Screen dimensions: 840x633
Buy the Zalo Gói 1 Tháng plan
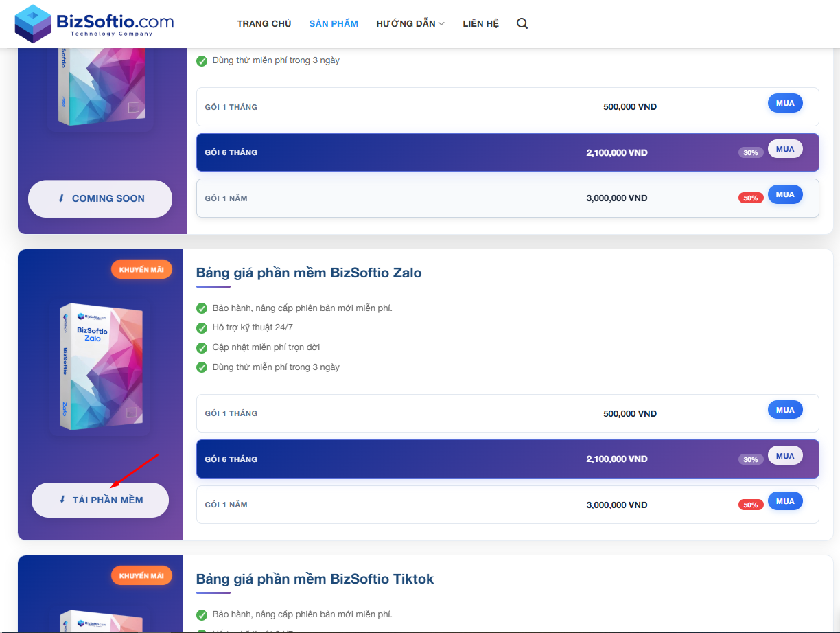[784, 410]
